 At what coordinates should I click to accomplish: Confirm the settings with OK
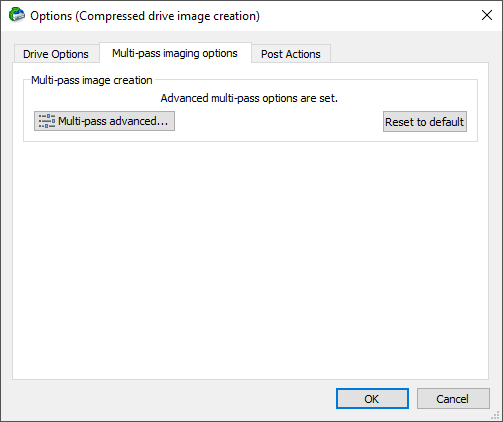(x=372, y=398)
